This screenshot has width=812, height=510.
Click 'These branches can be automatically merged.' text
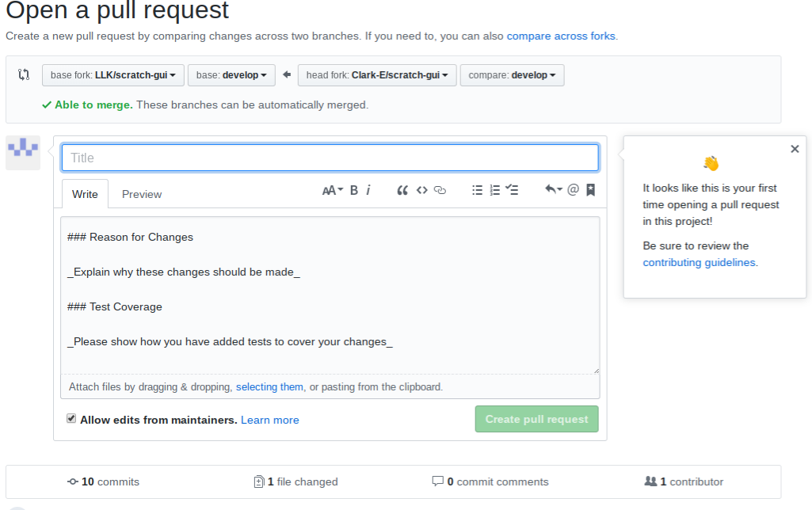(x=252, y=105)
